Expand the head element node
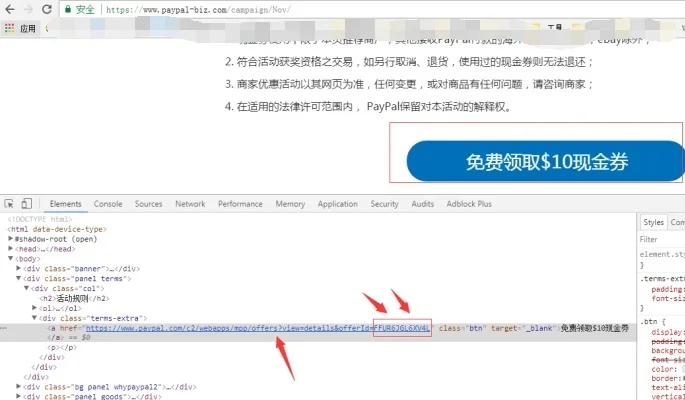 [10, 249]
